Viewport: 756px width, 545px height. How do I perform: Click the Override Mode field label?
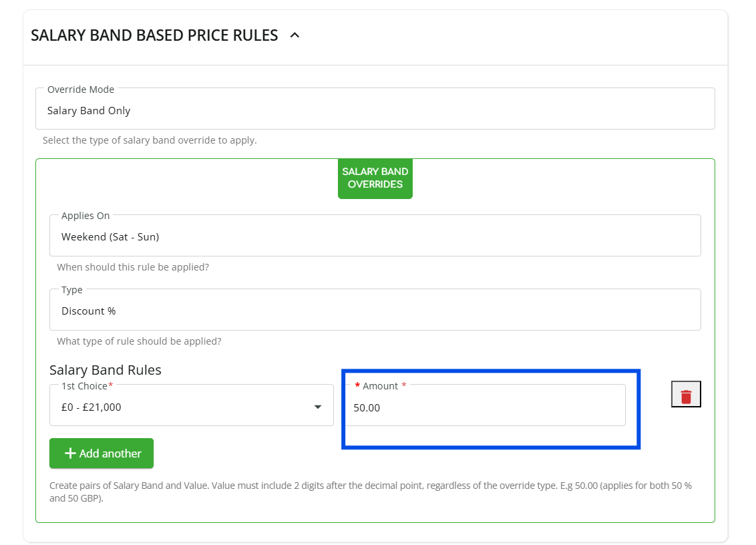(x=81, y=89)
